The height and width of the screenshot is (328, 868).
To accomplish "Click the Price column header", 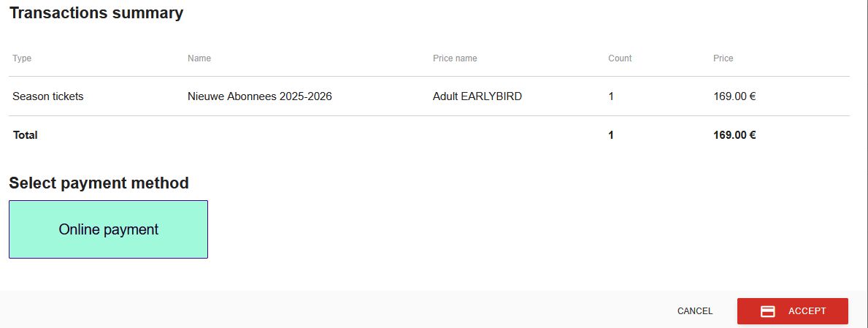I will (723, 58).
